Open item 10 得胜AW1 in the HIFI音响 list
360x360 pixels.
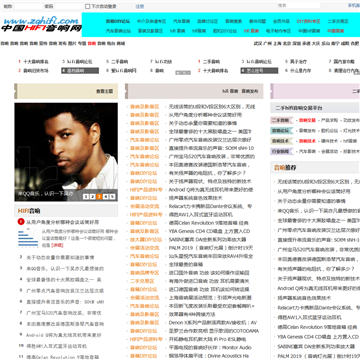[x=57, y=346]
